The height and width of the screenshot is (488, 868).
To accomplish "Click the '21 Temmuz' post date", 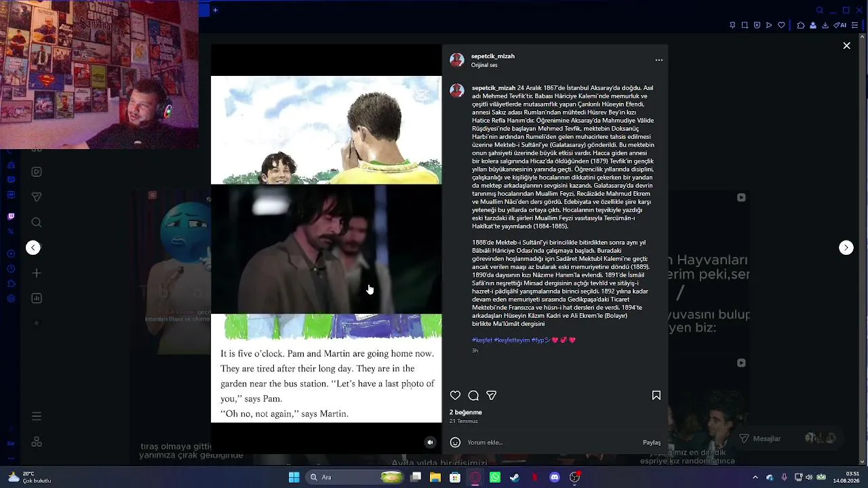I will (464, 422).
